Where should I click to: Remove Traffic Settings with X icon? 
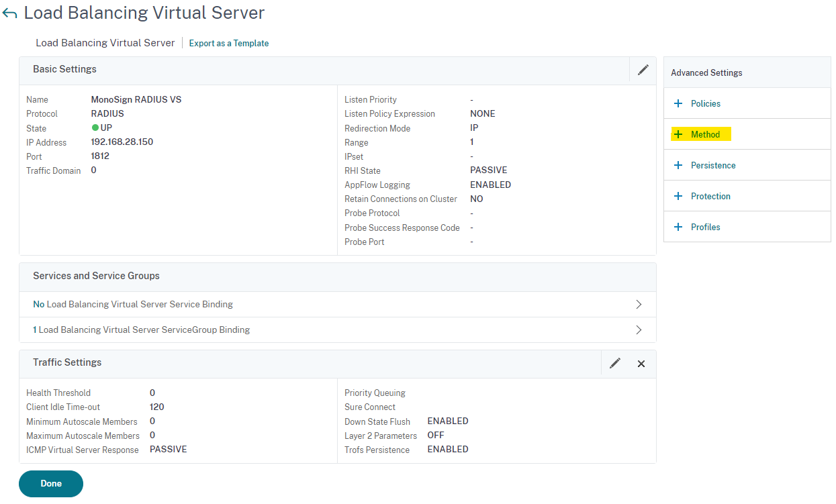641,364
